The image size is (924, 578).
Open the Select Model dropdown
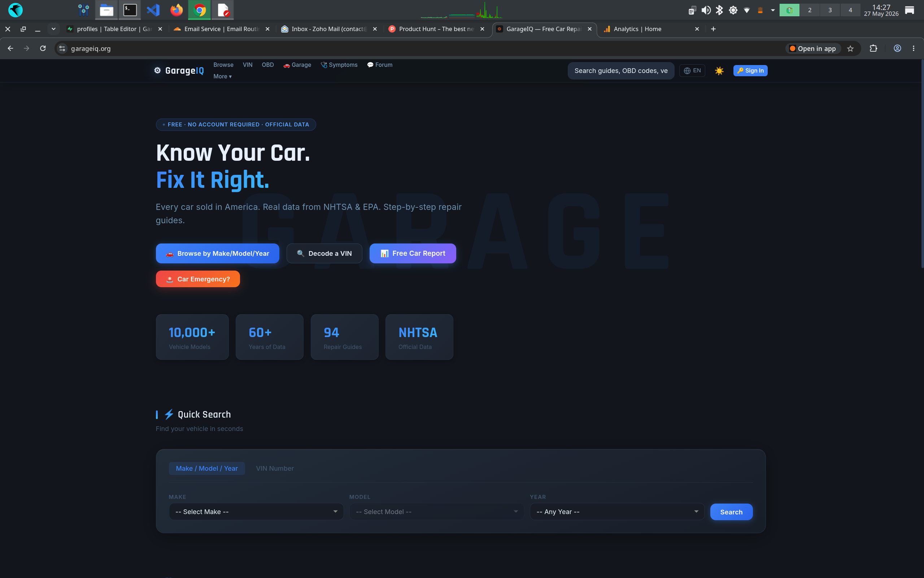click(437, 512)
